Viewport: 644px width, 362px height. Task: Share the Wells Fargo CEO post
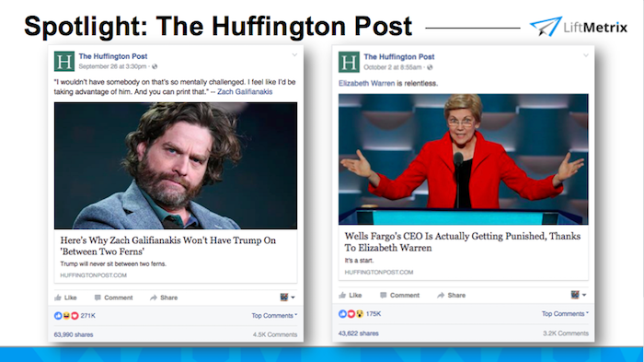click(452, 296)
